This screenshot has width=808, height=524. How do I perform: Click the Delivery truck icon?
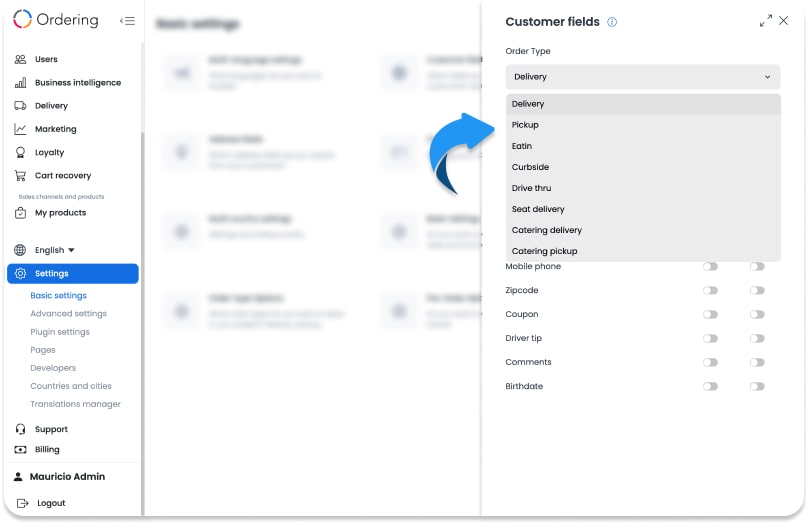click(20, 106)
